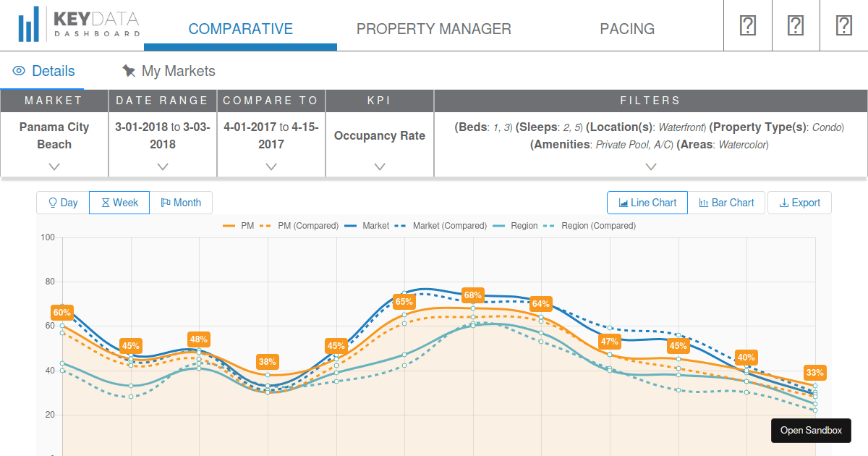Click the rightmost question mark header icon

point(843,25)
